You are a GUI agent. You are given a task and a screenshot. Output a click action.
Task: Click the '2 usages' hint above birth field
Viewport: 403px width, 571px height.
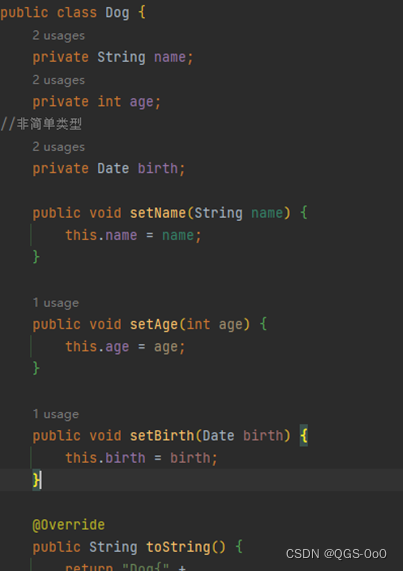point(59,147)
